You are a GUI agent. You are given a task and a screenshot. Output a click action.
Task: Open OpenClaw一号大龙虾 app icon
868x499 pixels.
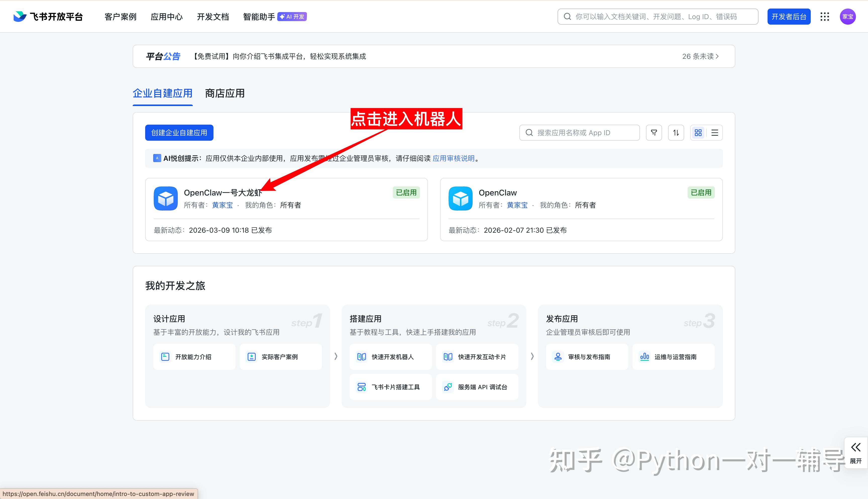[x=166, y=198]
